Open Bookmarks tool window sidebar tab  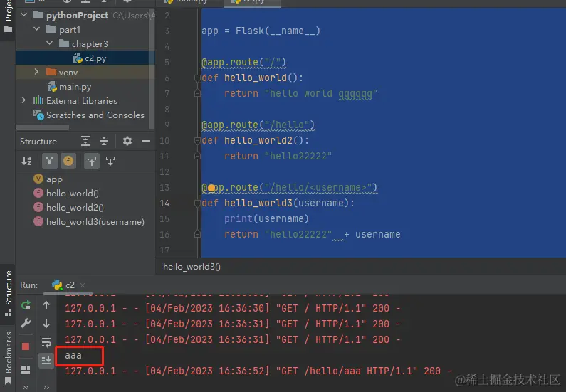(x=8, y=358)
